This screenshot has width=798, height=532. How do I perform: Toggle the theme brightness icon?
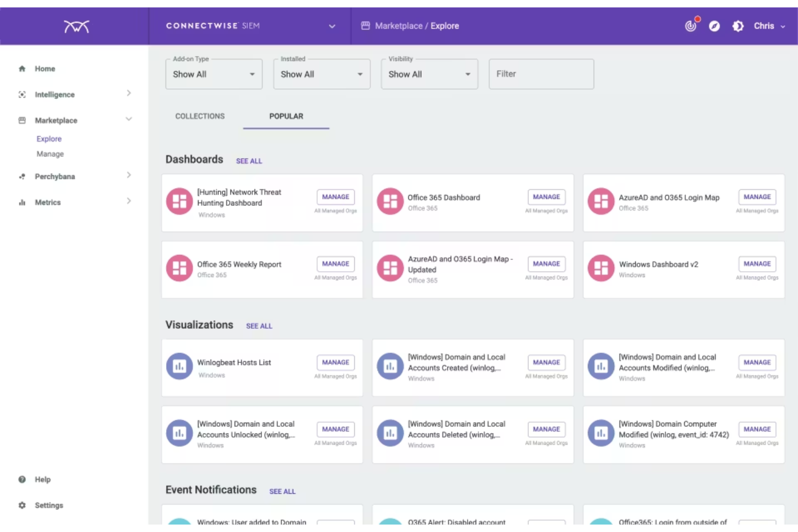[x=738, y=26]
